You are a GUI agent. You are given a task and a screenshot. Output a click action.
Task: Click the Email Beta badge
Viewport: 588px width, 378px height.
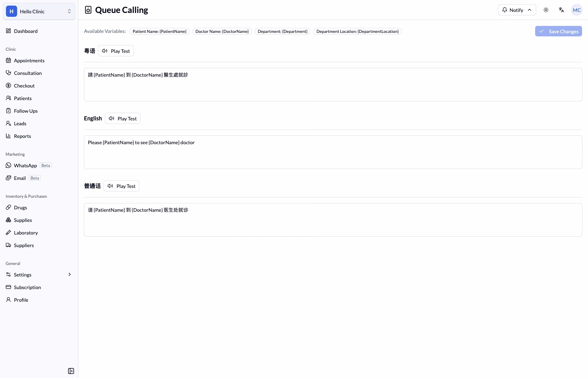(x=35, y=178)
